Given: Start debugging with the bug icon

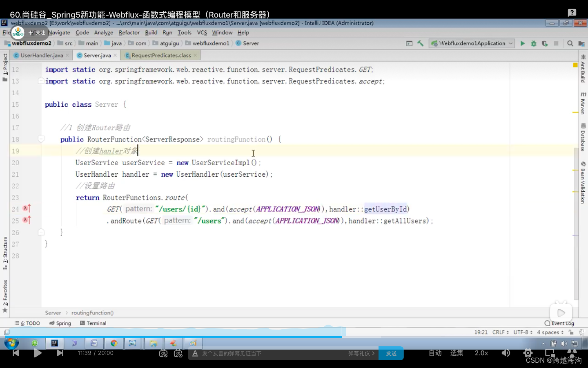Looking at the screenshot, I should [533, 43].
